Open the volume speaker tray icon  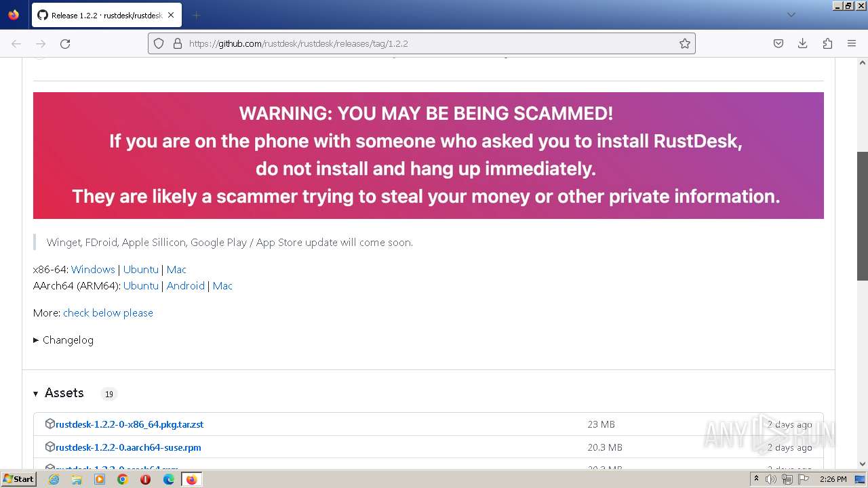(x=771, y=479)
